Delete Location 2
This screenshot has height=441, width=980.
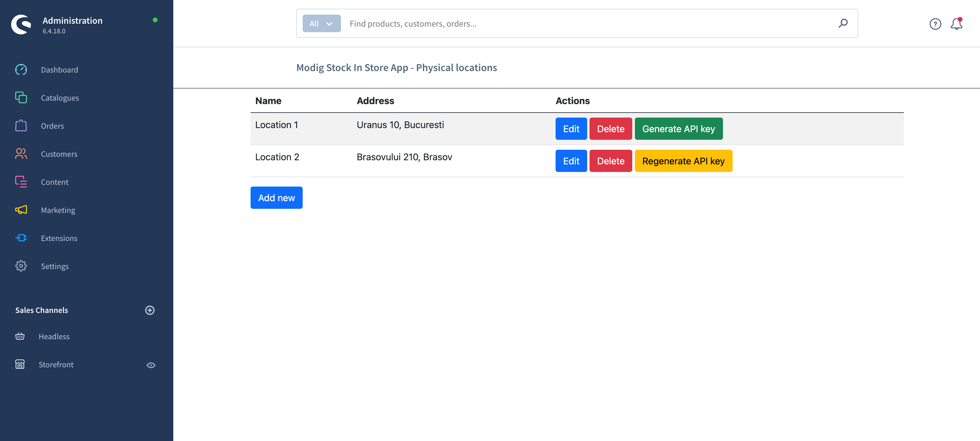tap(611, 161)
